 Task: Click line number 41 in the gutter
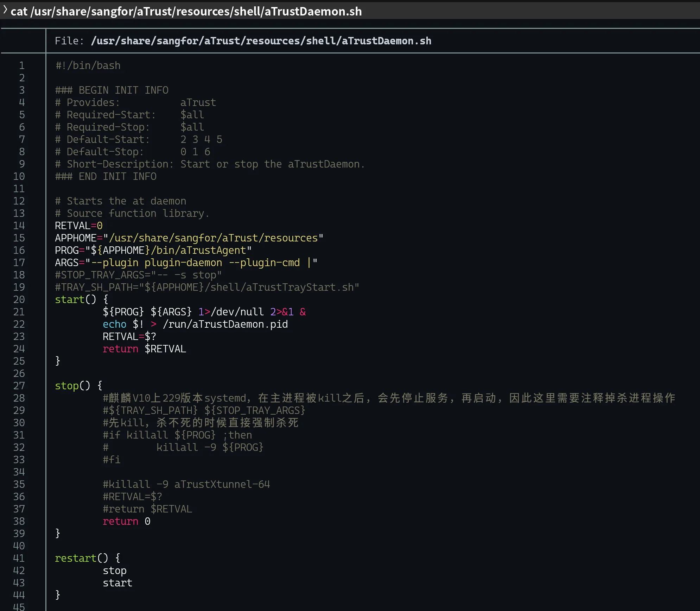19,558
